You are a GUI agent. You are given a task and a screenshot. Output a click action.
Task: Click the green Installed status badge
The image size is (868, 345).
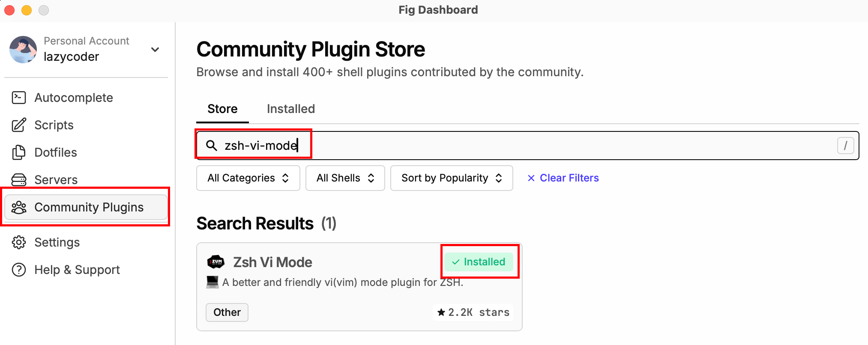tap(479, 262)
